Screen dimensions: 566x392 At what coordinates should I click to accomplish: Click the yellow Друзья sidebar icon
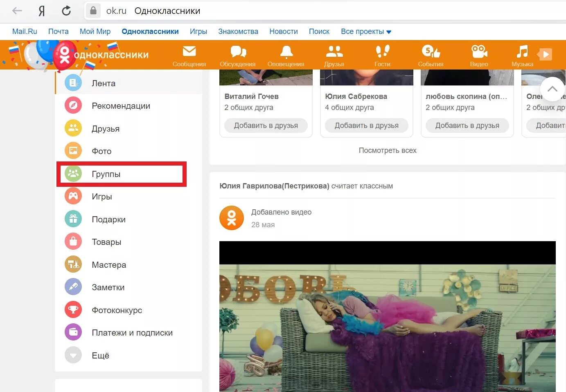73,128
